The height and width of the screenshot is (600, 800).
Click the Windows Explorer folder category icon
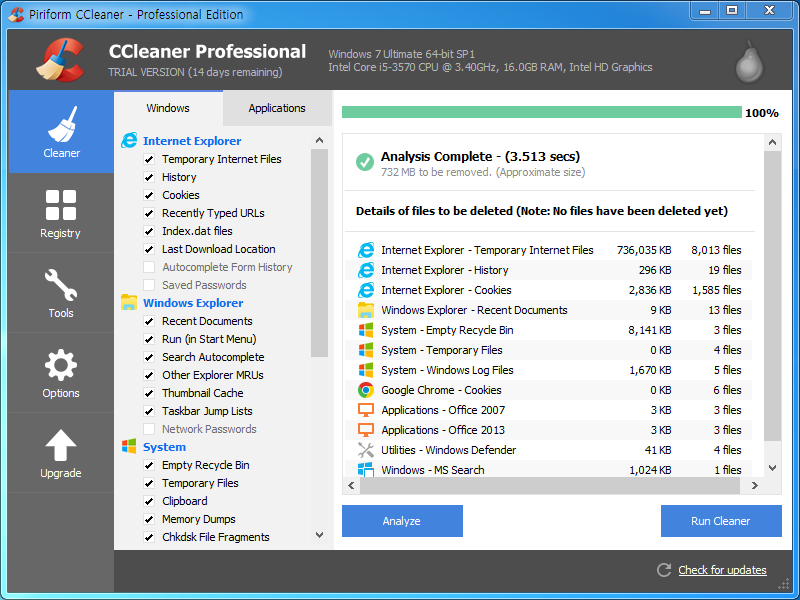[x=129, y=303]
